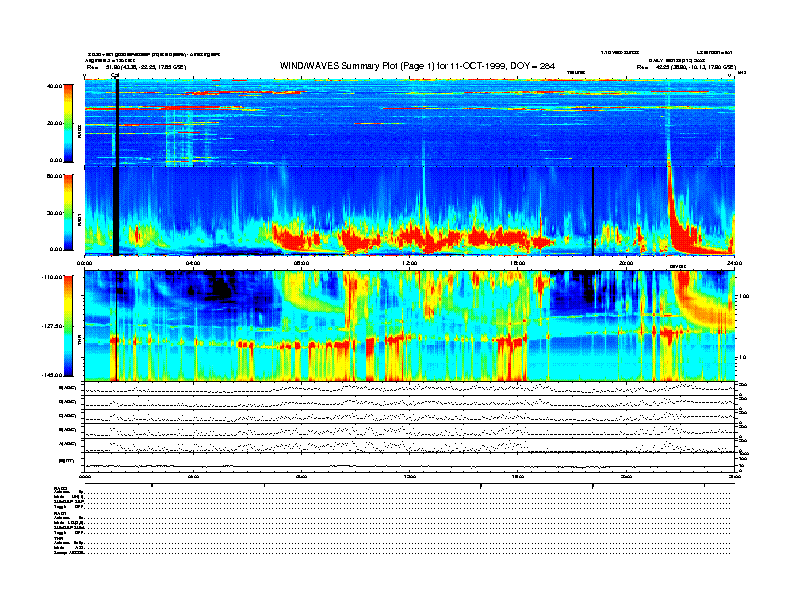The height and width of the screenshot is (612, 792).
Task: Click the 04:00 time label under RAD1
Action: [x=193, y=263]
